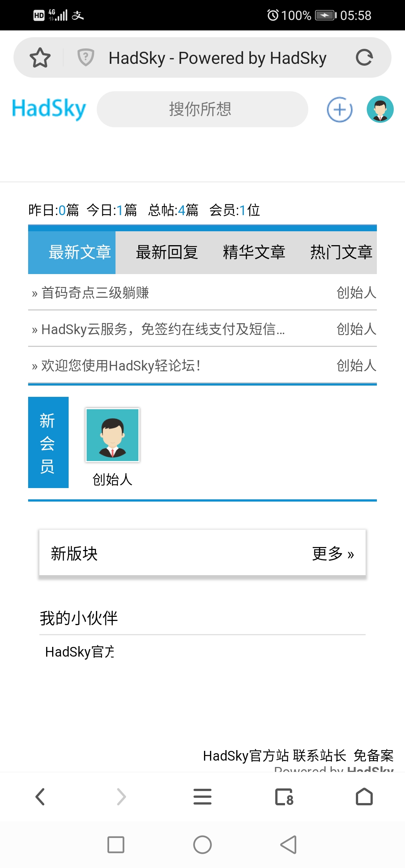This screenshot has width=405, height=868.
Task: Bookmark page with the star icon
Action: [x=40, y=58]
